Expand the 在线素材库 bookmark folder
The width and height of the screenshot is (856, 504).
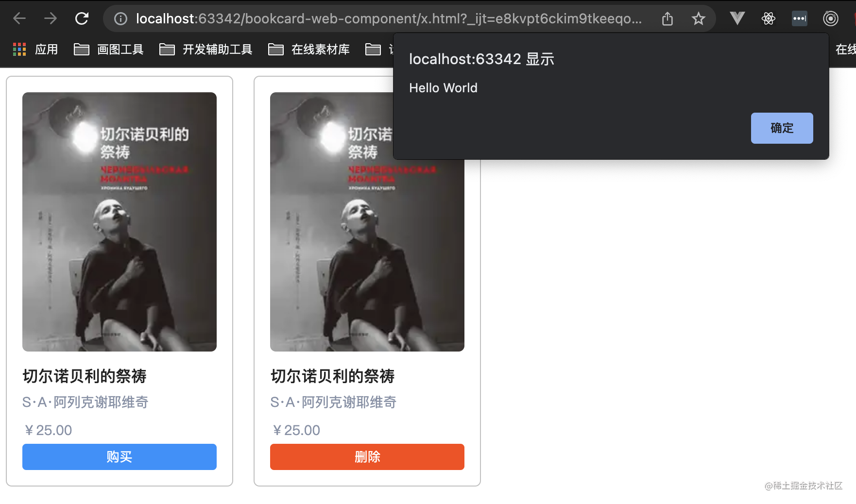[x=308, y=49]
